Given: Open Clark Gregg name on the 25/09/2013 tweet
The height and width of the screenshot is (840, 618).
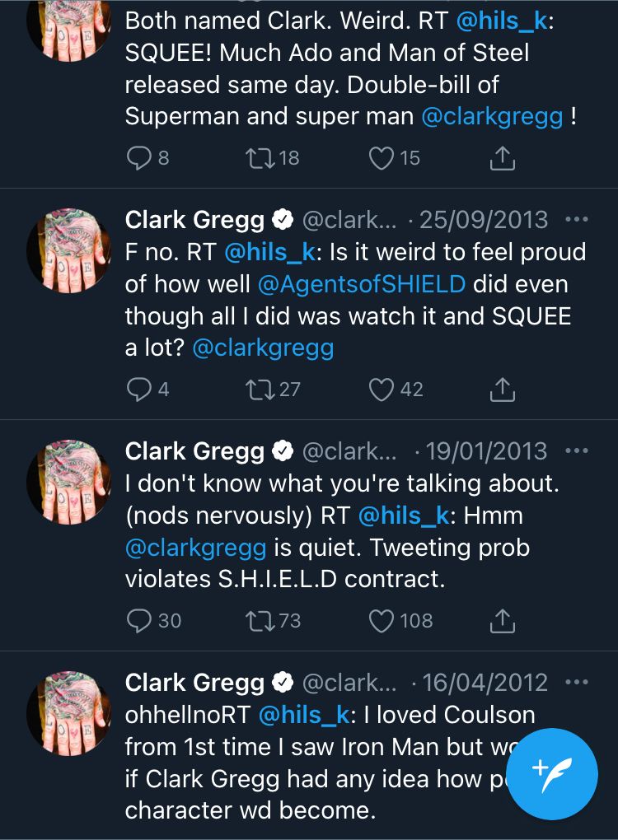Looking at the screenshot, I should pyautogui.click(x=194, y=220).
